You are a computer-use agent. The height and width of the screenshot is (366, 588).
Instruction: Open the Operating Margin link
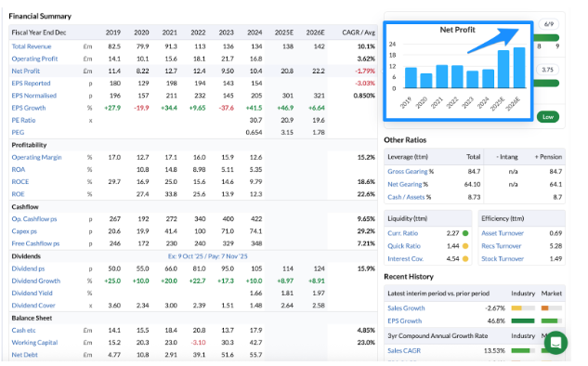pyautogui.click(x=36, y=158)
